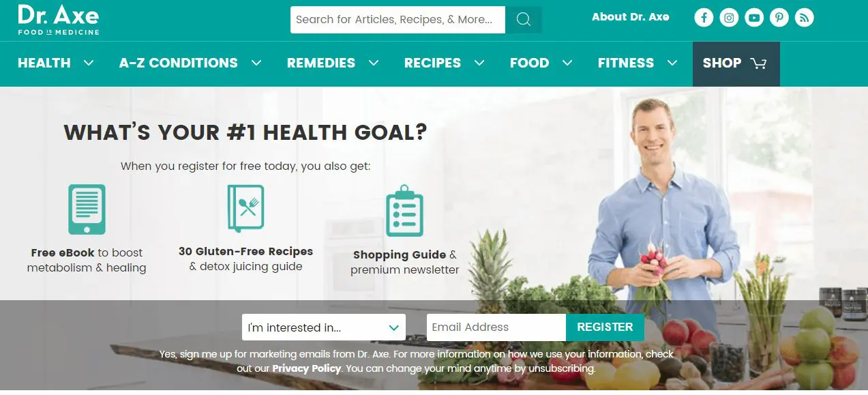Open the RSS feed icon
Image resolution: width=868 pixels, height=395 pixels.
pyautogui.click(x=805, y=18)
